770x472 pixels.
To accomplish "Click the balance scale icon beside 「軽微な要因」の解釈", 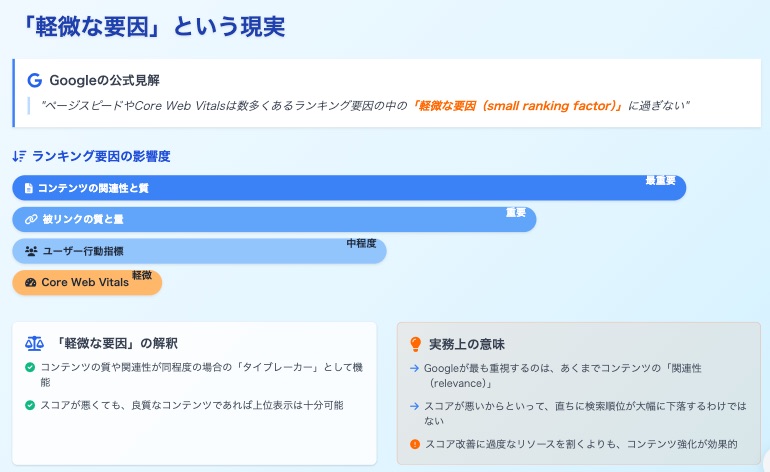I will (x=34, y=343).
